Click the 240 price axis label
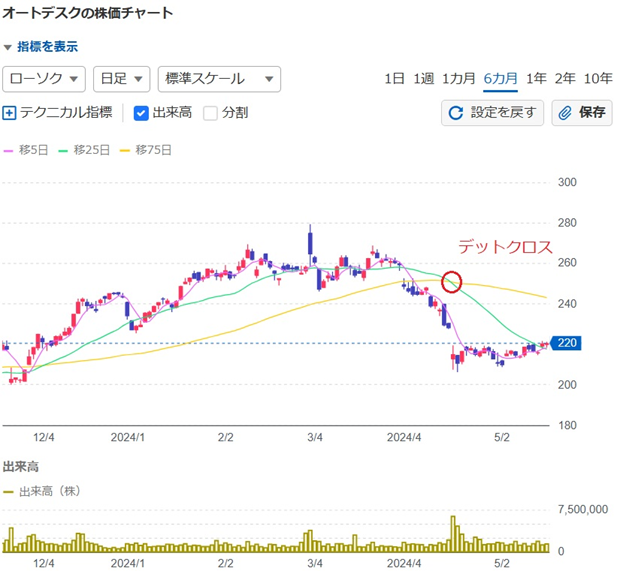Viewport: 617px width, 571px height. tap(567, 303)
